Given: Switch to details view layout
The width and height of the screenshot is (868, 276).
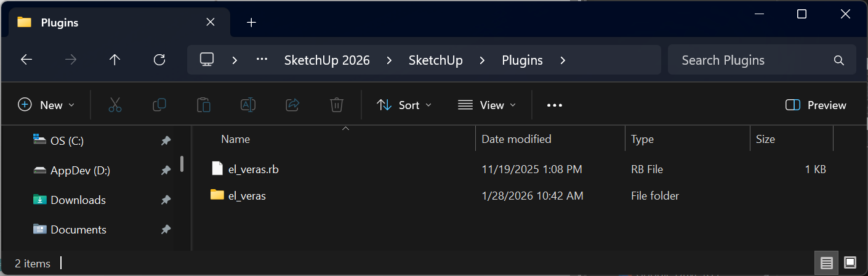Looking at the screenshot, I should coord(827,263).
